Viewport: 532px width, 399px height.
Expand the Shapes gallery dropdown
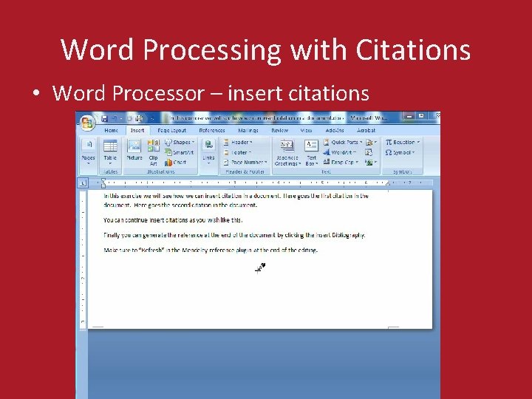pos(180,142)
